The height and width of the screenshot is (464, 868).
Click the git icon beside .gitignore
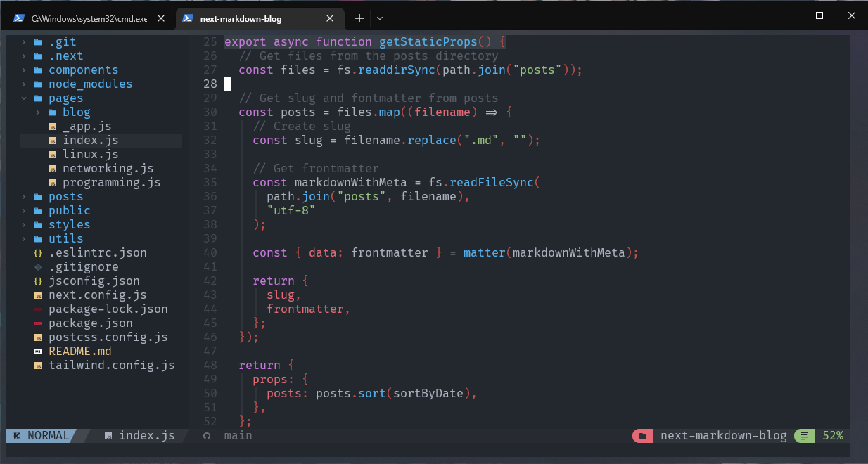(x=38, y=267)
